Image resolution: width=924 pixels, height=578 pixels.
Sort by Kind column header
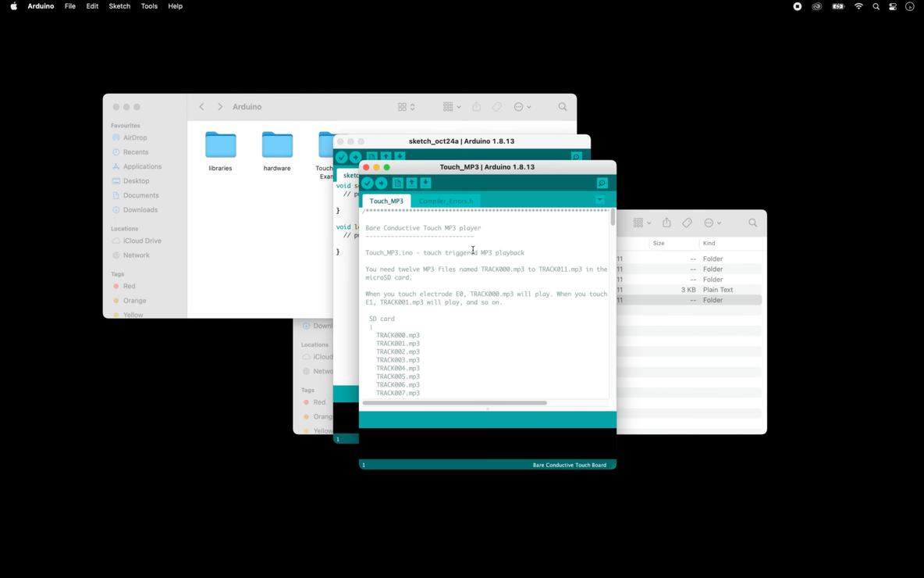pyautogui.click(x=709, y=243)
